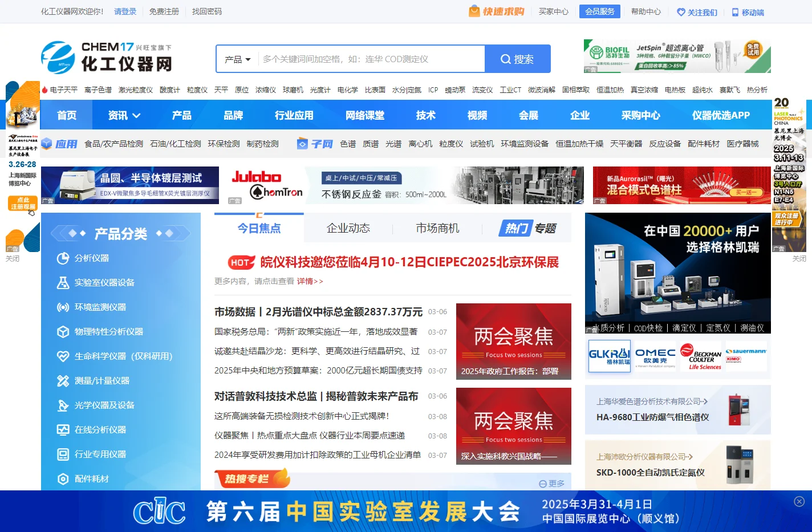This screenshot has height=532, width=812.
Task: Open the 分析仪器 category icon
Action: pyautogui.click(x=63, y=258)
